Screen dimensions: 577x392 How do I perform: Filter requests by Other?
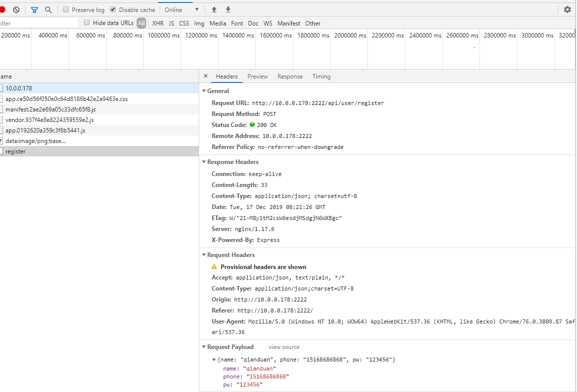click(x=313, y=23)
